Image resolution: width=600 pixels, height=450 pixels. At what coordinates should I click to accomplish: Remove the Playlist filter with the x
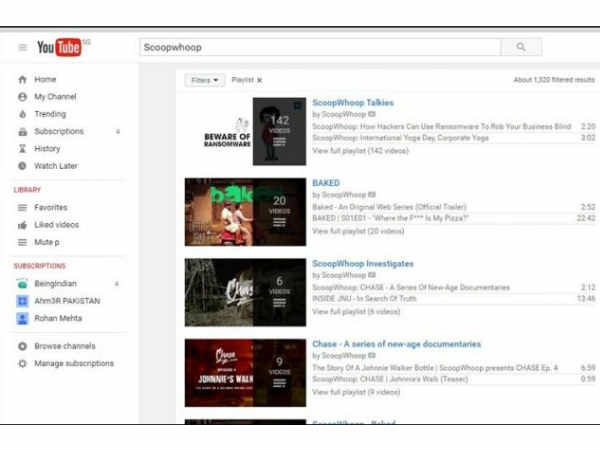259,80
